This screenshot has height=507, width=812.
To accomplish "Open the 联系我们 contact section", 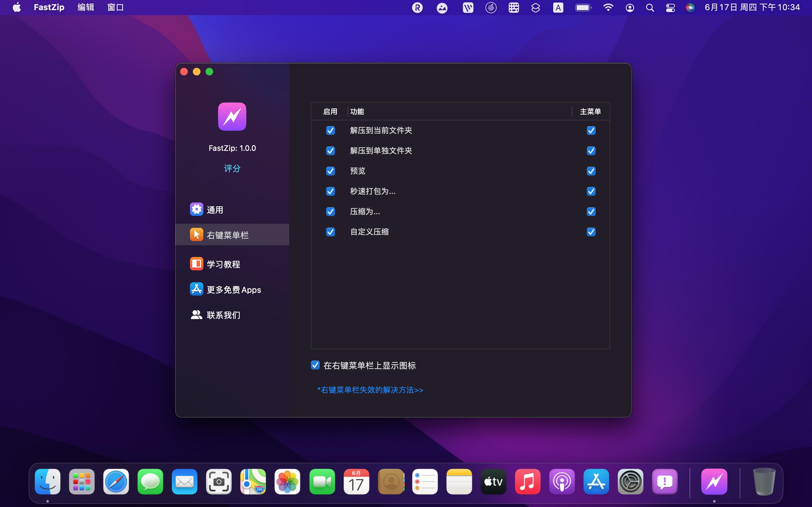I will (223, 315).
